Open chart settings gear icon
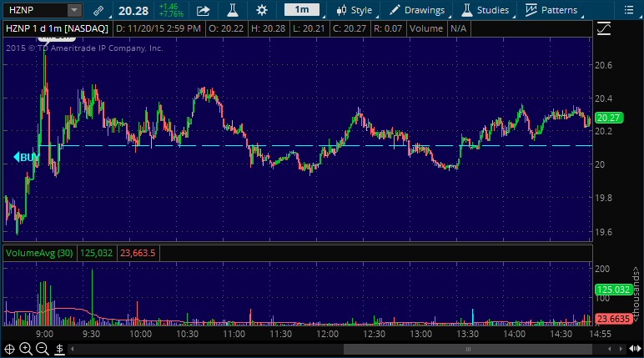 tap(262, 10)
